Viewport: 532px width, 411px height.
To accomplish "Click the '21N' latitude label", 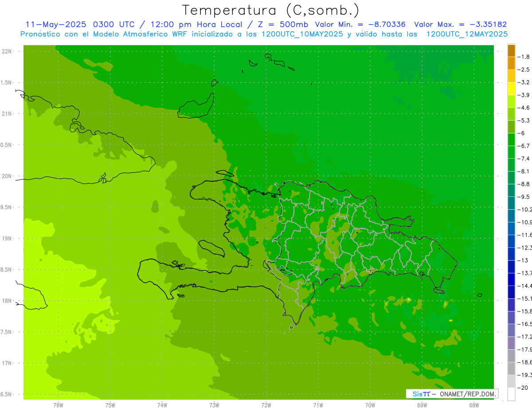I will [6, 114].
